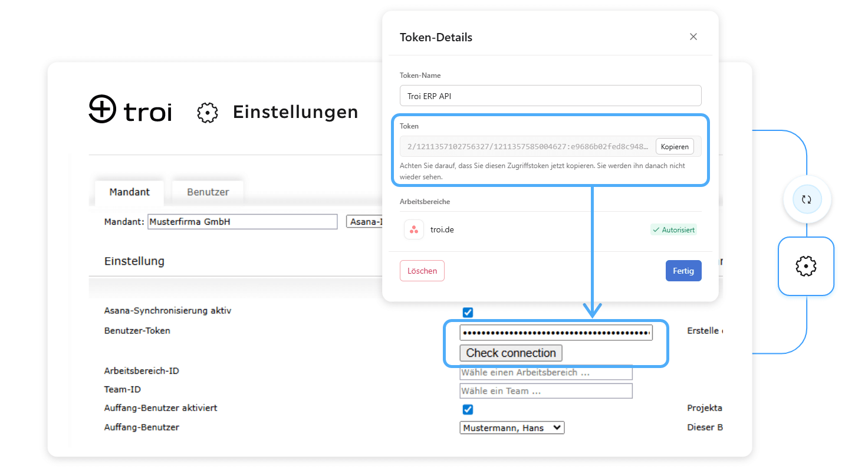
Task: Click the Löschen button
Action: [422, 271]
